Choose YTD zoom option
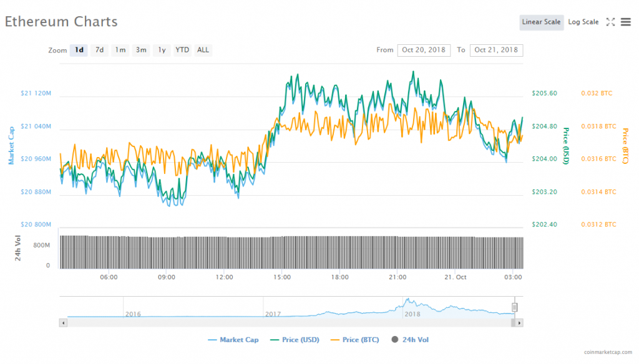This screenshot has width=639, height=364. coord(182,50)
